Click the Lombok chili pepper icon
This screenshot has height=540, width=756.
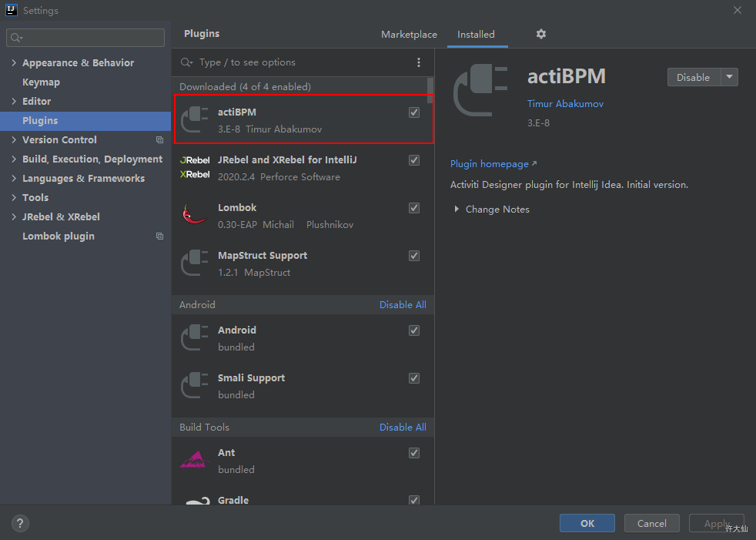(195, 215)
